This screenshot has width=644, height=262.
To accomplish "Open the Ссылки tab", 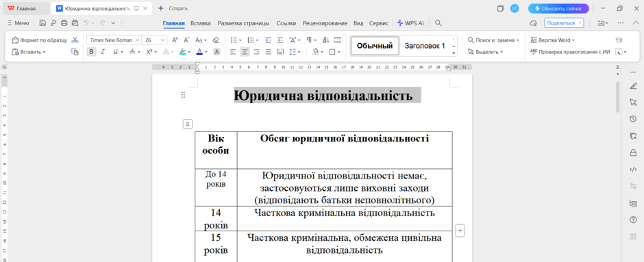I will (286, 23).
